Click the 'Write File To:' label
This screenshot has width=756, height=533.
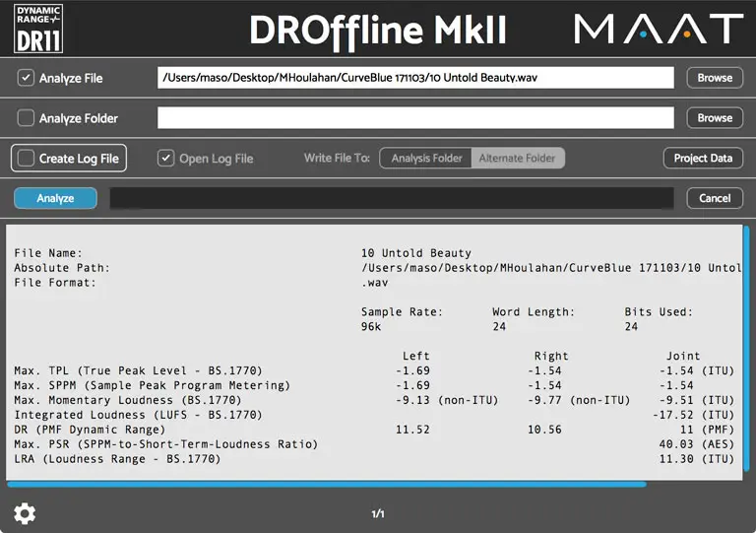[337, 159]
